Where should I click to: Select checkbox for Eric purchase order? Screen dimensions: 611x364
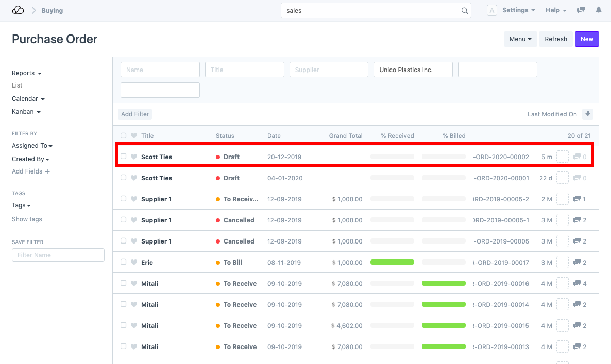[123, 262]
